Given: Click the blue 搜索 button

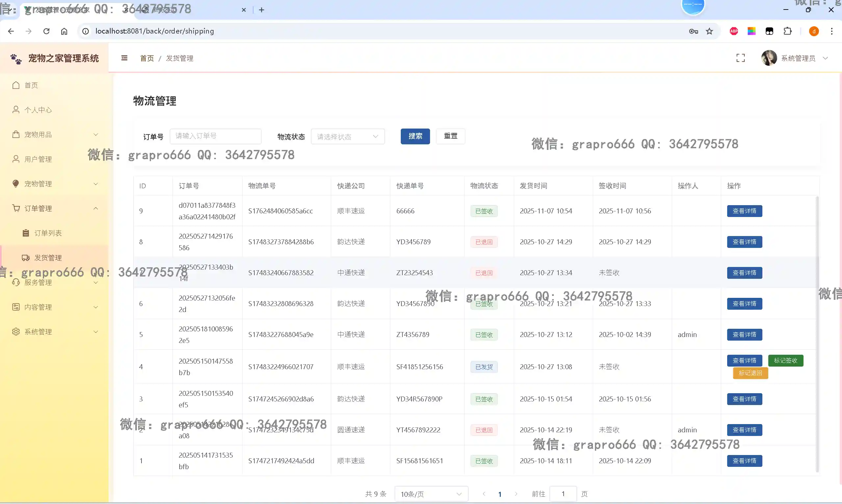Looking at the screenshot, I should point(415,136).
